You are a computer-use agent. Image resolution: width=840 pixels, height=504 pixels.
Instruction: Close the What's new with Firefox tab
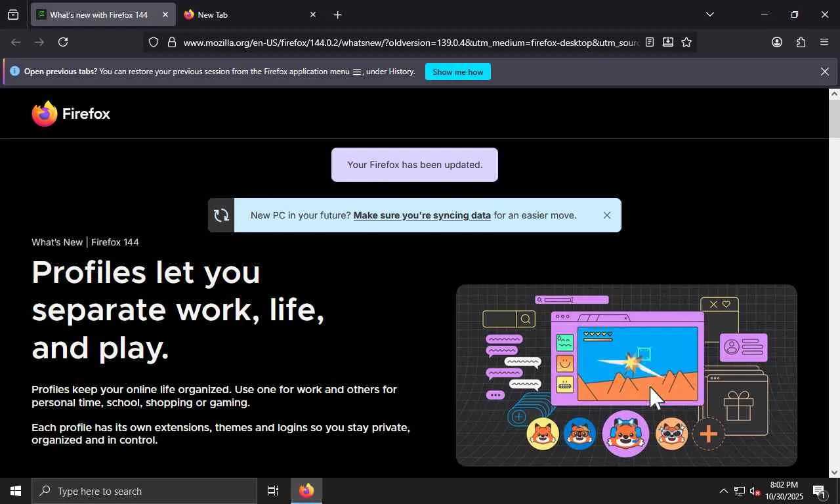[x=165, y=14]
